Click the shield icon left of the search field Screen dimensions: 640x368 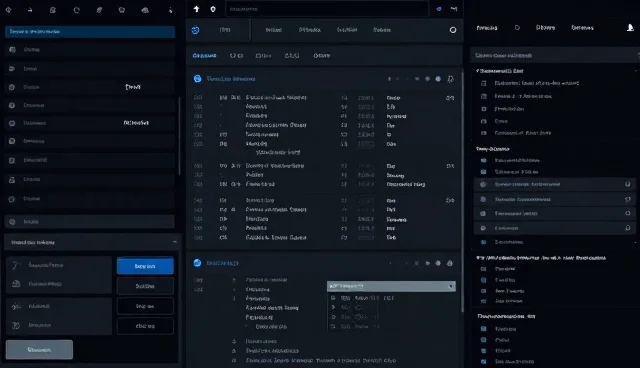point(213,9)
